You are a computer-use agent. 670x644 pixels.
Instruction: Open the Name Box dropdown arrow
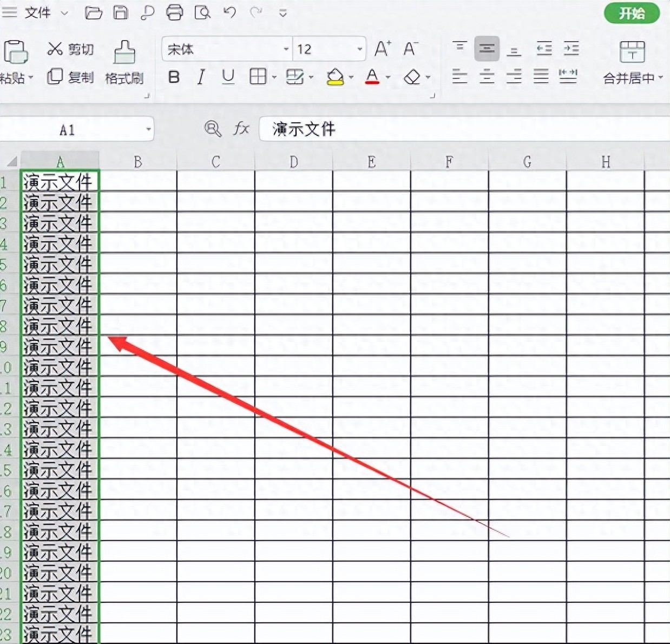point(148,130)
